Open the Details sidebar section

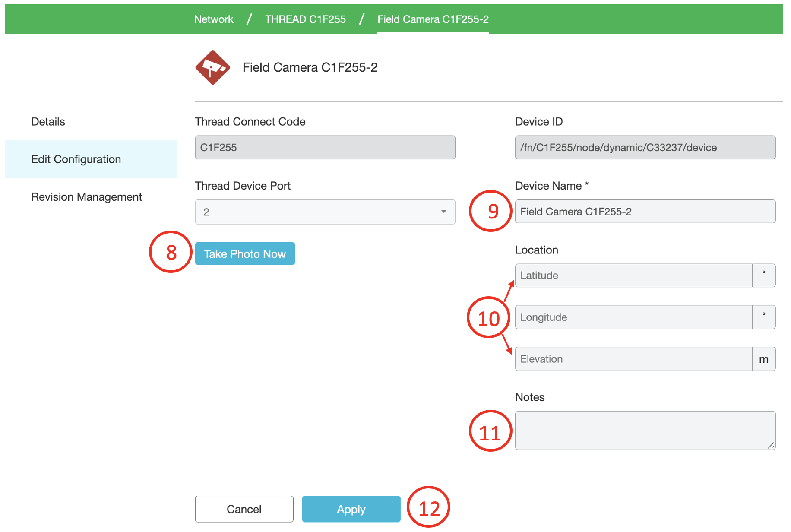[48, 122]
